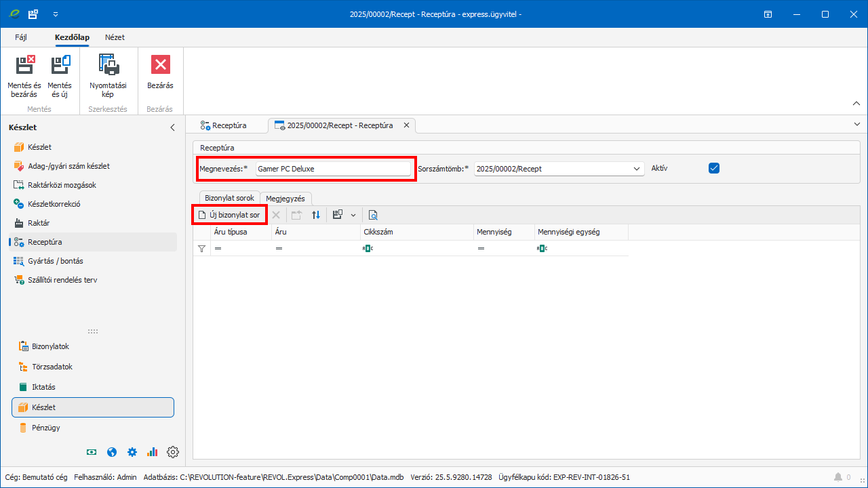Click Áru típusa filter equals operator

coord(218,249)
